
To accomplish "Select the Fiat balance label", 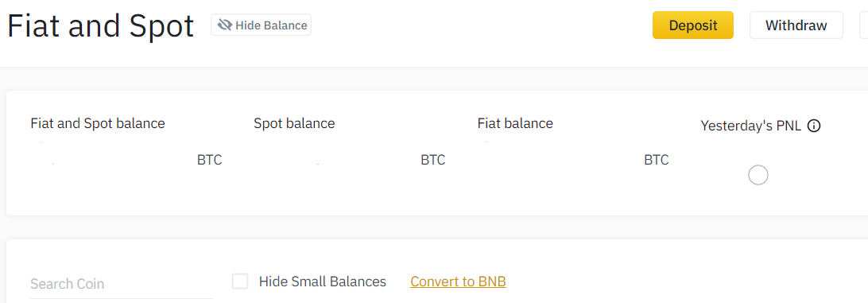I will point(515,123).
